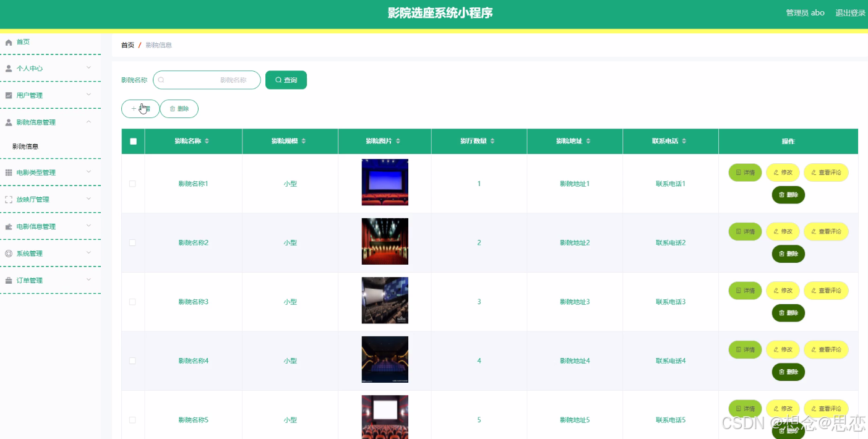Click the user icon next to 影院信息管理
The width and height of the screenshot is (868, 439).
tap(9, 122)
